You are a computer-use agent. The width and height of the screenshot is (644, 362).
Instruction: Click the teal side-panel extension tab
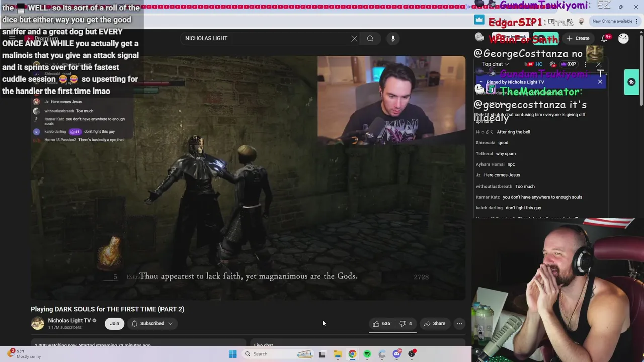point(631,82)
